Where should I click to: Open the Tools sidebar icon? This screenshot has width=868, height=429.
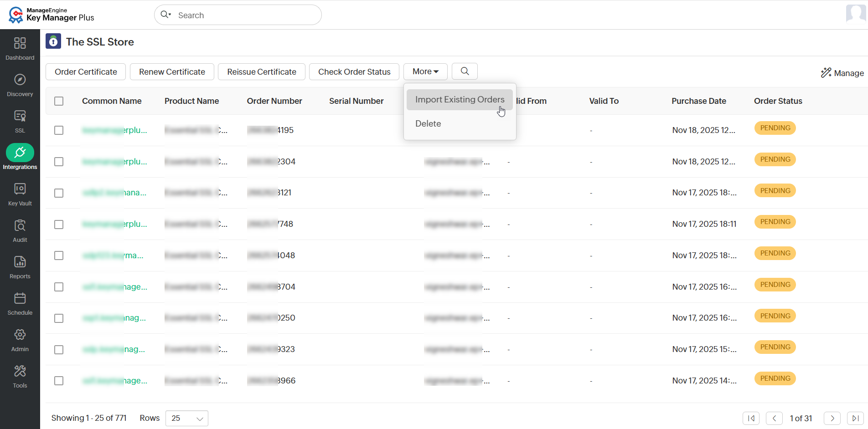click(x=20, y=371)
